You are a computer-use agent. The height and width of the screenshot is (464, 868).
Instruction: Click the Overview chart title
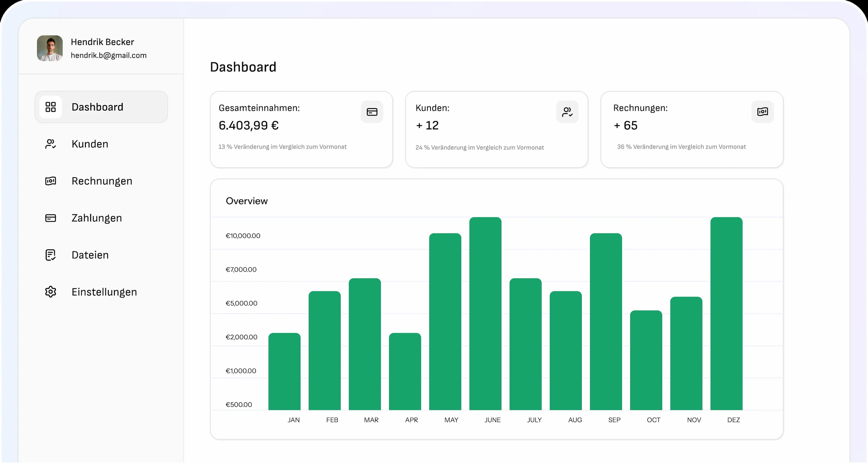point(247,201)
